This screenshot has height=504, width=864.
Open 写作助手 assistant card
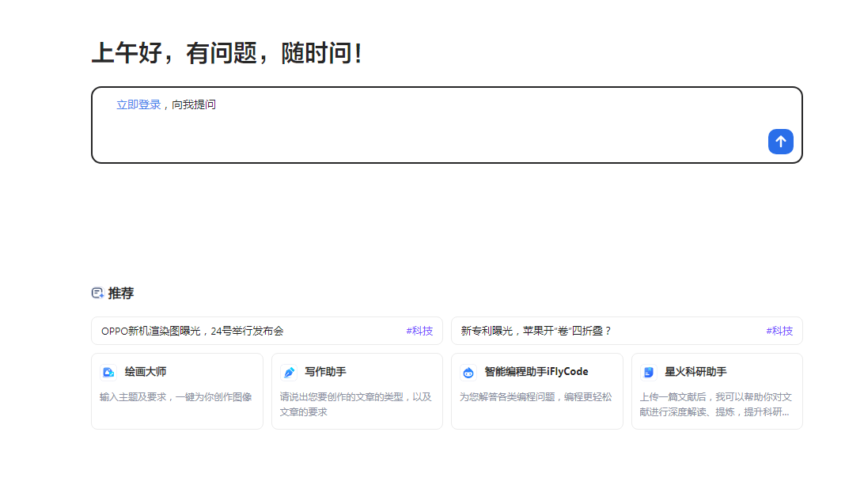(x=357, y=391)
